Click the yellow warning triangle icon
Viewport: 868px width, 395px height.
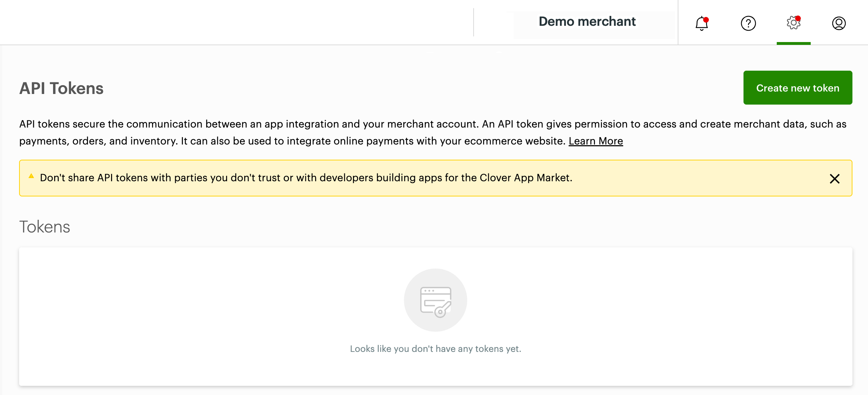[x=31, y=176]
